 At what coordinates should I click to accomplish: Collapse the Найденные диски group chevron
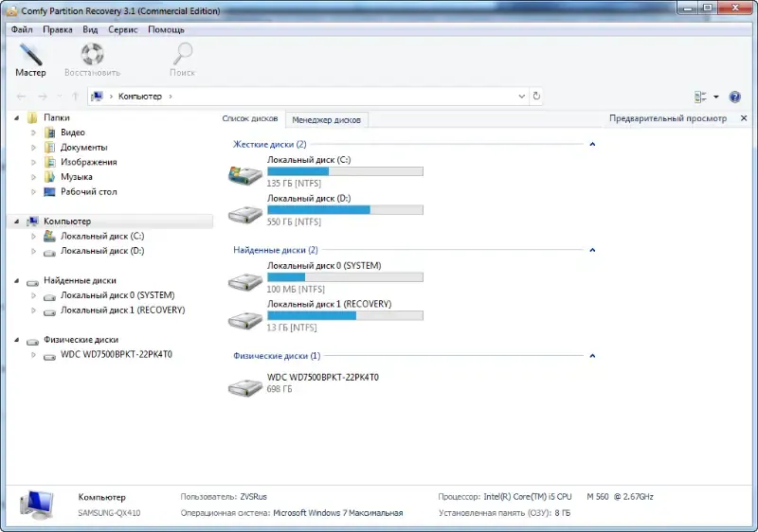click(x=592, y=250)
